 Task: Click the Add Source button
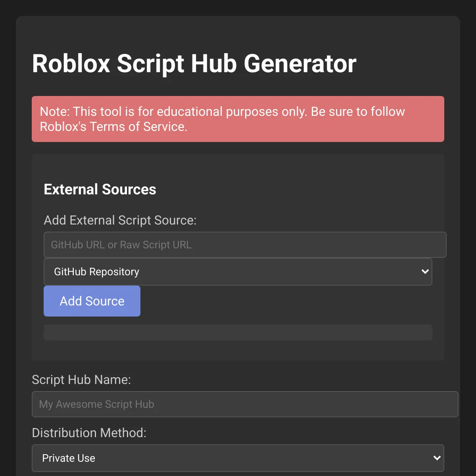[92, 301]
